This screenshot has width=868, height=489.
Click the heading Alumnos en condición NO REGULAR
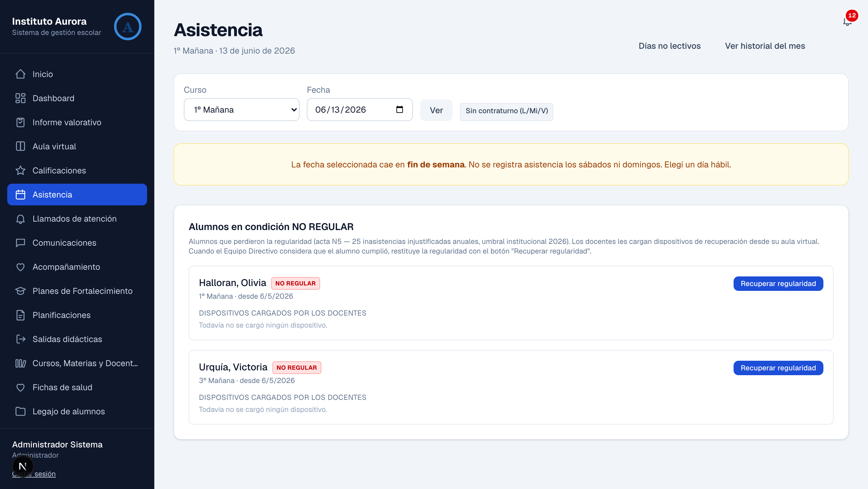(271, 227)
